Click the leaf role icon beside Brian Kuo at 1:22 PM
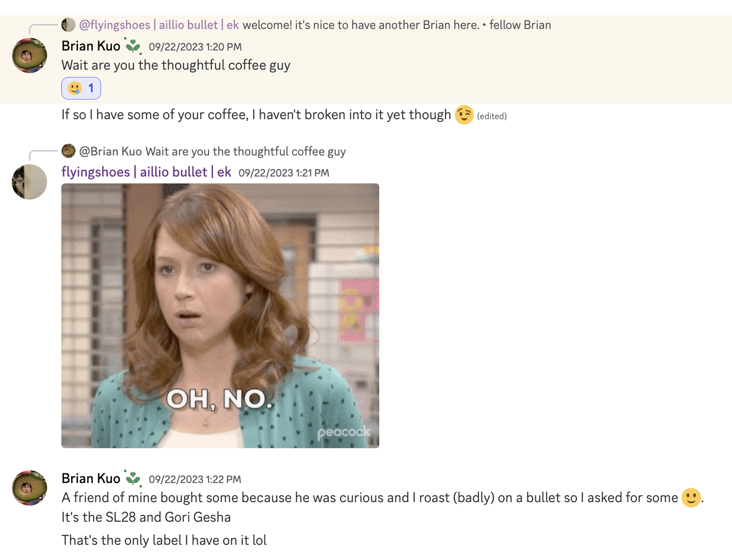Viewport: 732px width, 560px height. point(133,478)
